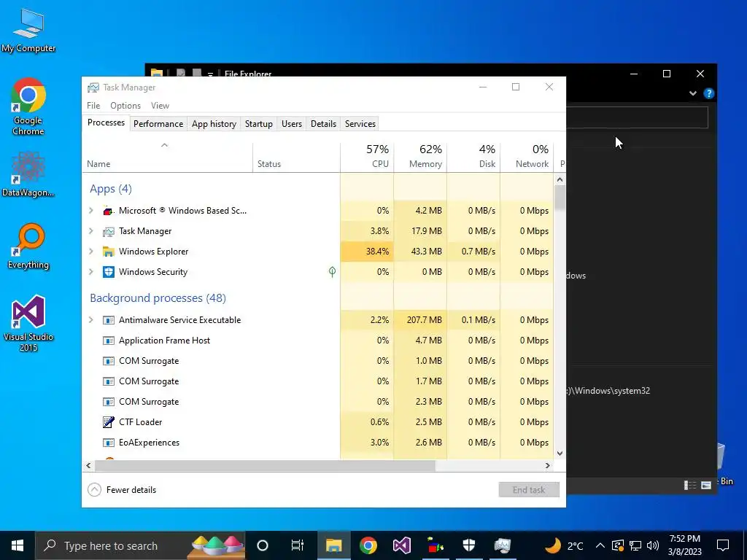
Task: Switch to the Services tab
Action: (x=360, y=124)
